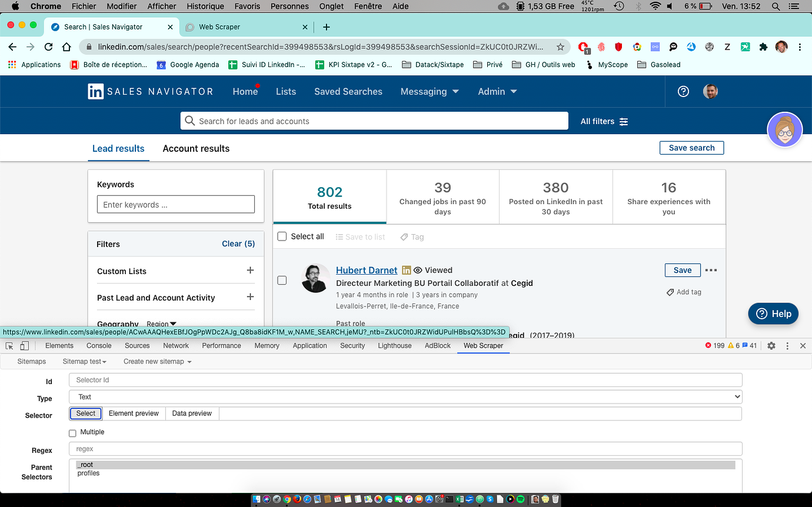
Task: Open the DevTools Console tab
Action: pyautogui.click(x=99, y=346)
